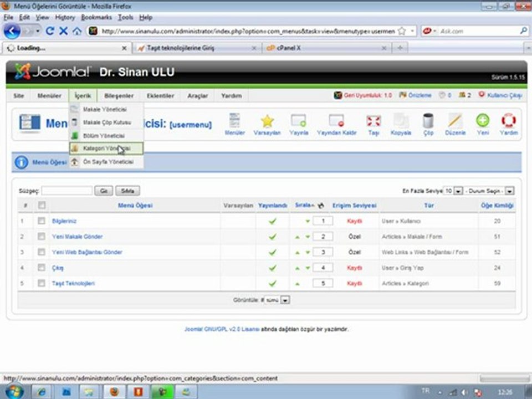532x399 pixels.
Task: Click the Yeni green plus icon
Action: pos(483,124)
